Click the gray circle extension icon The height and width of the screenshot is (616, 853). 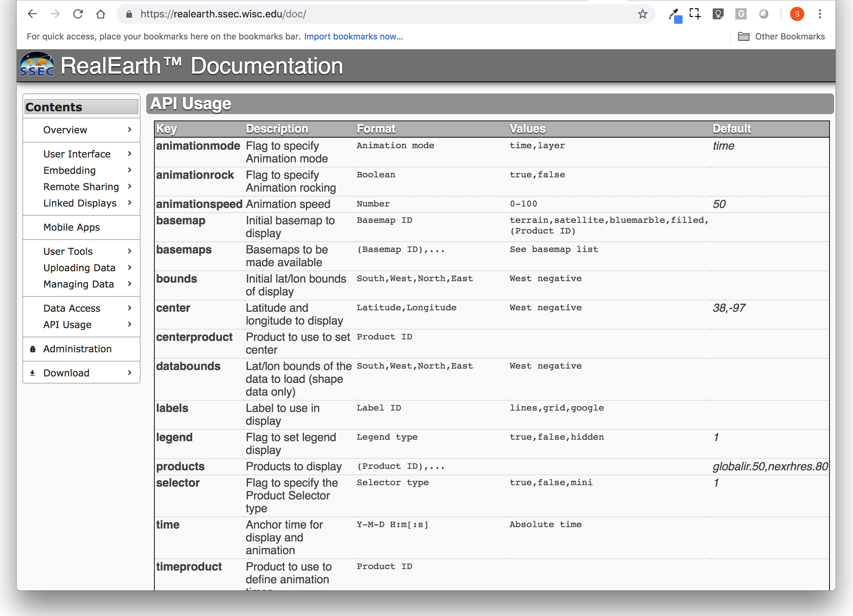point(763,14)
